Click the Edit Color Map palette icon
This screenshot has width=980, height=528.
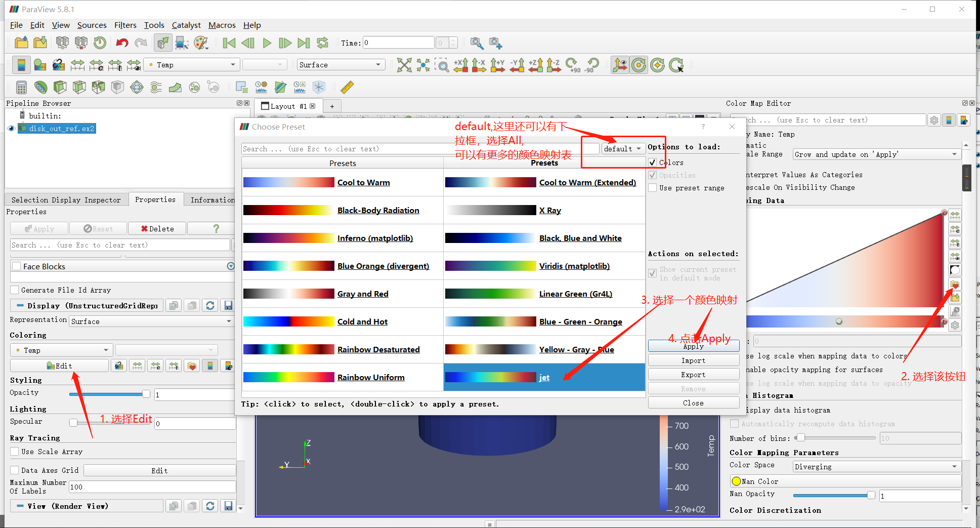point(40,65)
